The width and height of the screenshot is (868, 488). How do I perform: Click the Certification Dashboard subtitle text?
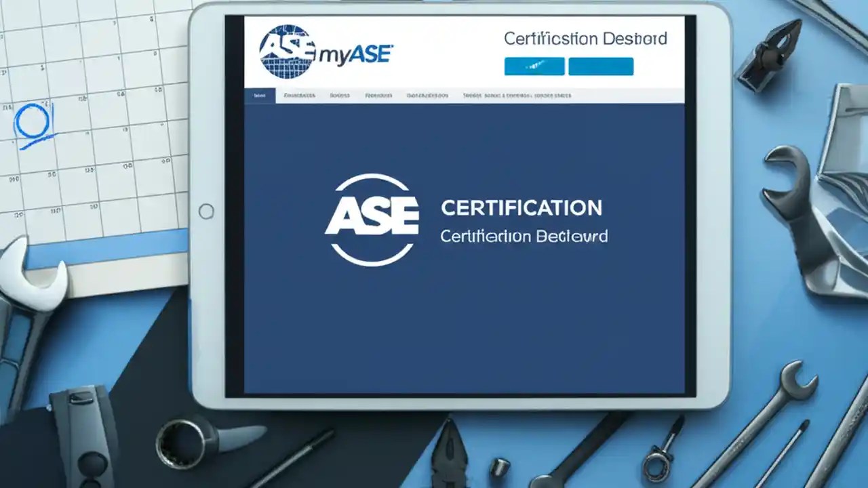click(x=524, y=237)
